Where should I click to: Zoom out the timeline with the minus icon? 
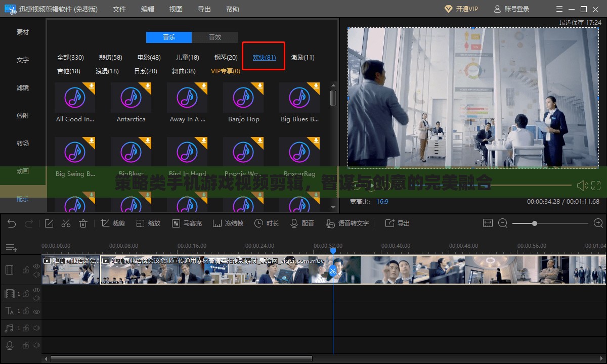(503, 223)
